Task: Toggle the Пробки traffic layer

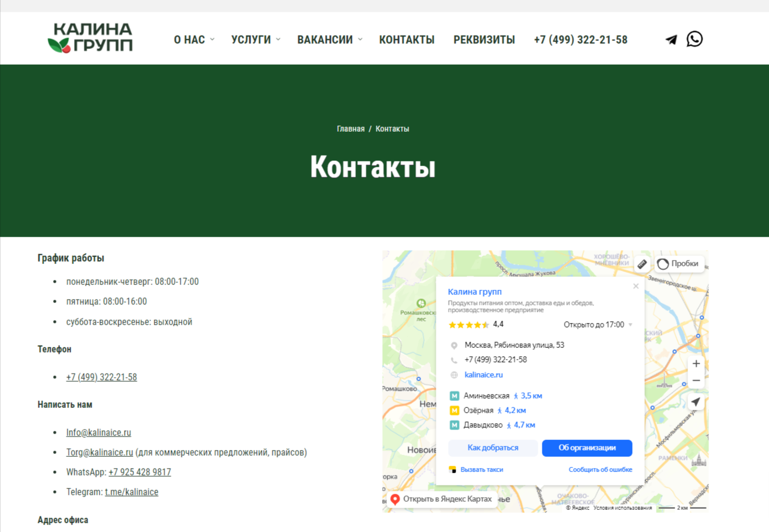Action: tap(679, 264)
